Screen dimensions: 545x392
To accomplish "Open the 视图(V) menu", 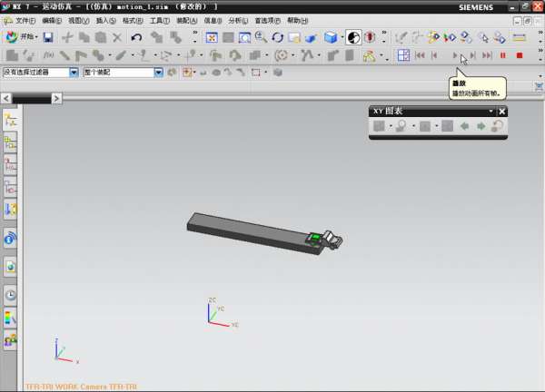I will [x=78, y=21].
